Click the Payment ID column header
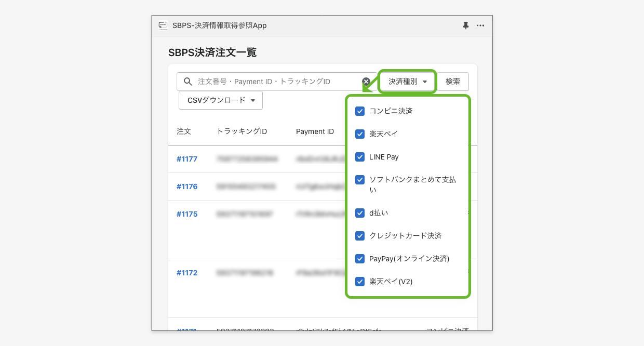The width and height of the screenshot is (644, 346). 315,131
